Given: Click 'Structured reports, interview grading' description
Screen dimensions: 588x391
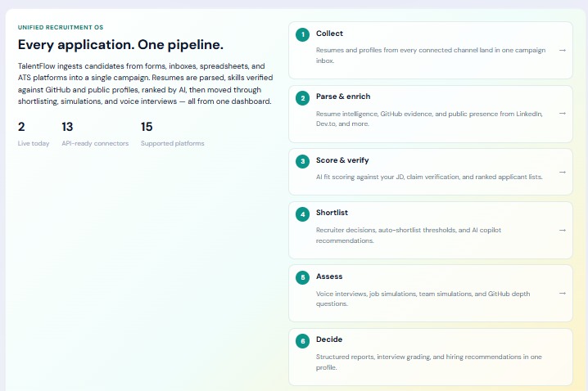Looking at the screenshot, I should click(428, 362).
